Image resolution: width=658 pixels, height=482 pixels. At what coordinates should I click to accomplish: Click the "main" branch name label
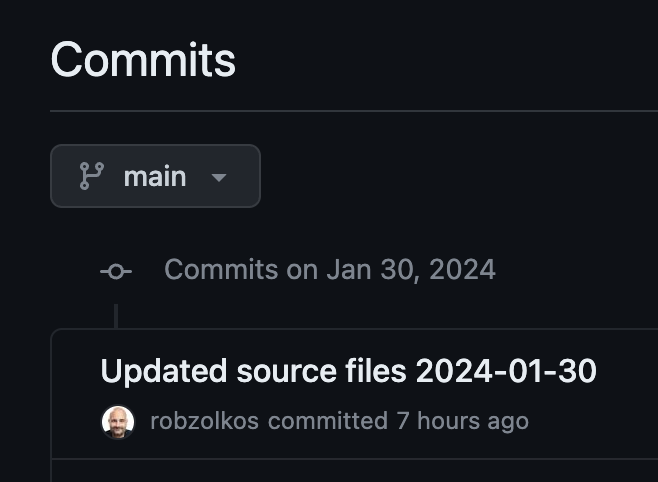point(155,177)
